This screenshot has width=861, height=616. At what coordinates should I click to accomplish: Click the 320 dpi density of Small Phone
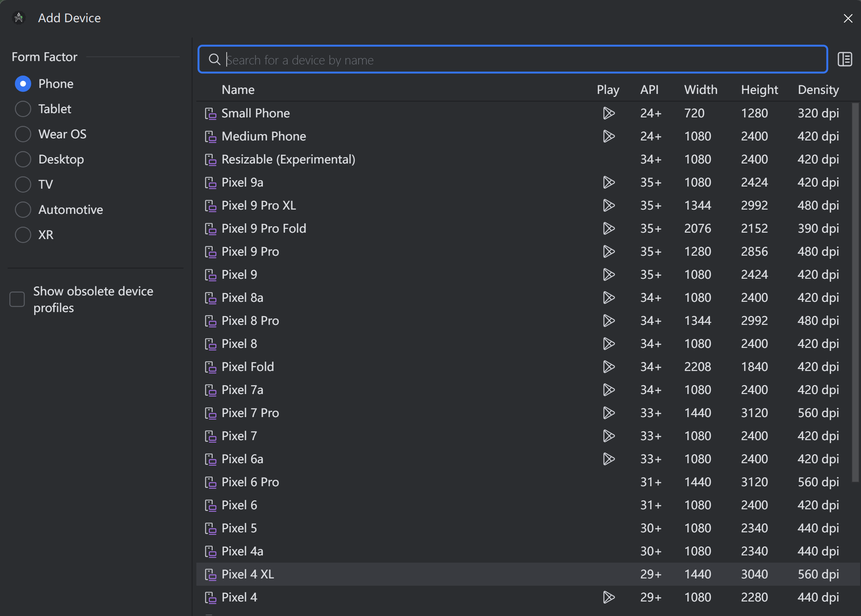click(x=818, y=113)
